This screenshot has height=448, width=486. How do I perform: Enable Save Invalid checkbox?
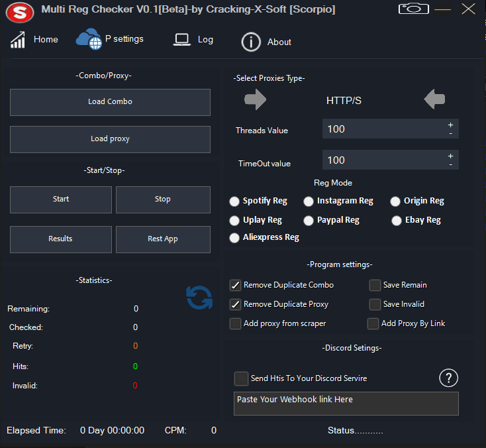pos(375,304)
